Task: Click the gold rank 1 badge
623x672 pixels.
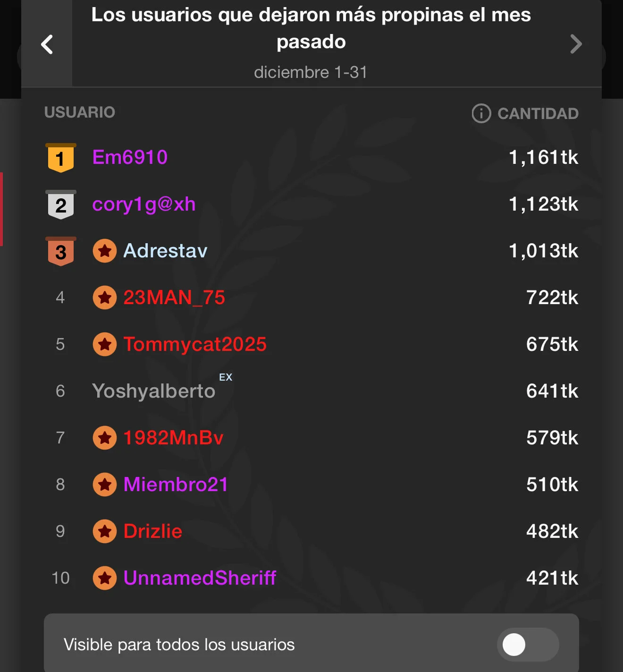Action: point(60,158)
